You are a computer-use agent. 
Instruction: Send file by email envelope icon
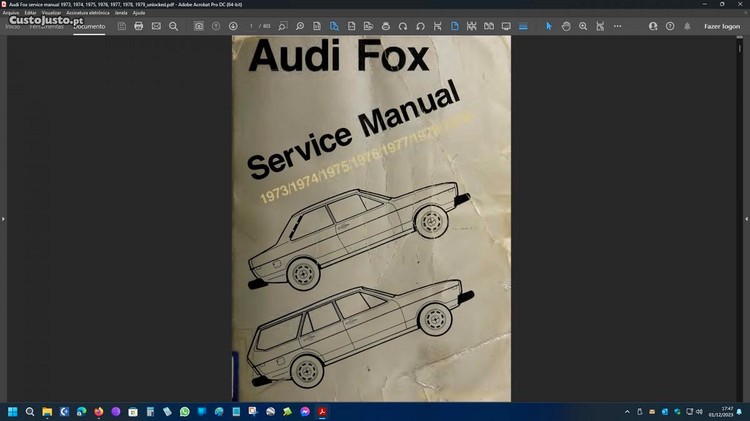(x=156, y=26)
